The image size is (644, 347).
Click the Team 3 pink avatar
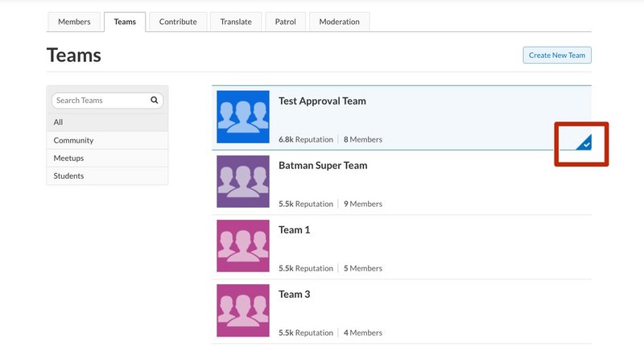(243, 310)
